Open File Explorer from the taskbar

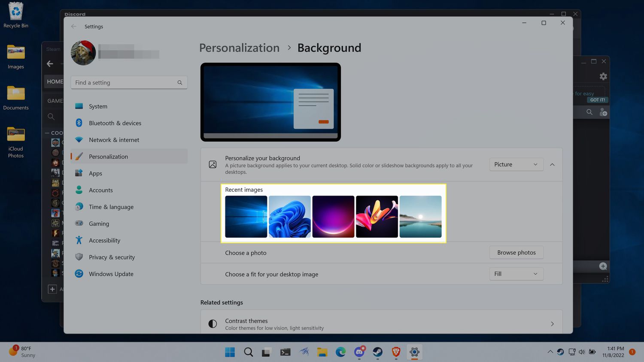coord(322,352)
